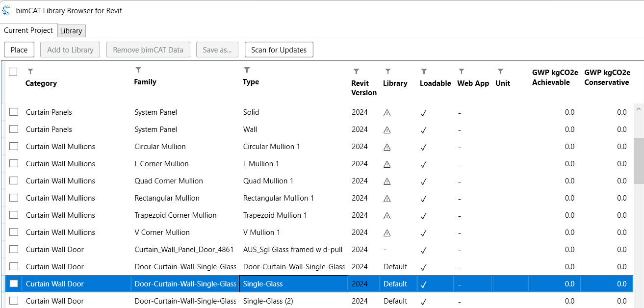Viewport: 644px width, 308px height.
Task: Click the Category column filter icon
Action: click(x=30, y=72)
